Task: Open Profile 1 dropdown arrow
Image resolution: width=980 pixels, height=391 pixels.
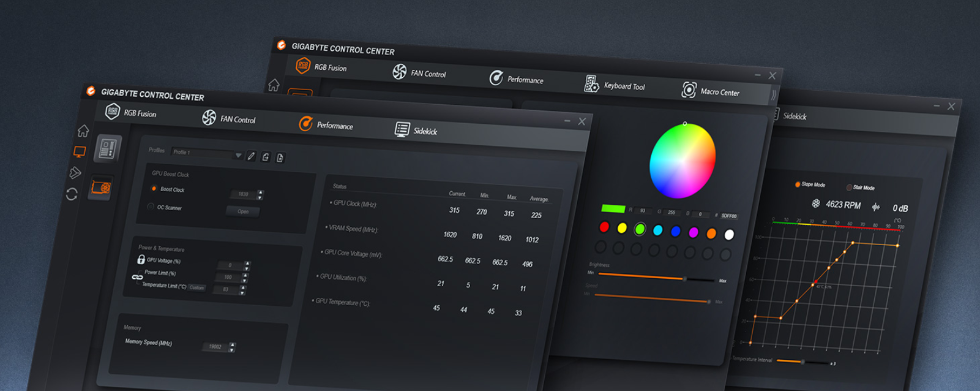Action: (x=238, y=156)
